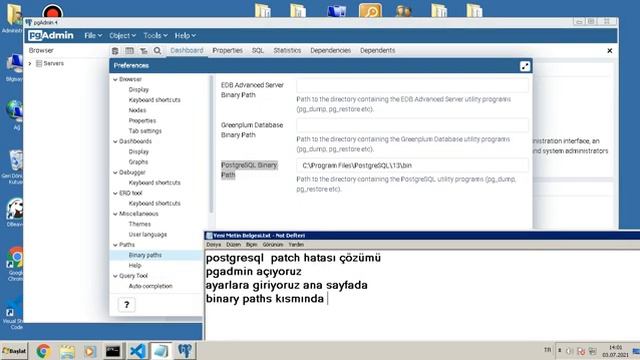Click the help question mark button

[x=127, y=304]
